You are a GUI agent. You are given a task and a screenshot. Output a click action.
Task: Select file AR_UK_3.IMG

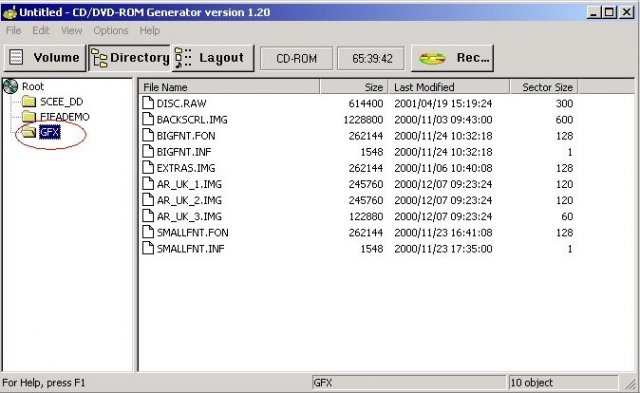[x=189, y=216]
